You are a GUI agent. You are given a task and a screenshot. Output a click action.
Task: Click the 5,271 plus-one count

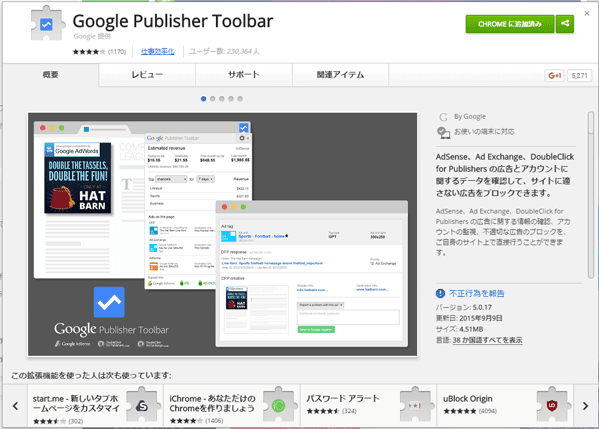click(x=579, y=75)
